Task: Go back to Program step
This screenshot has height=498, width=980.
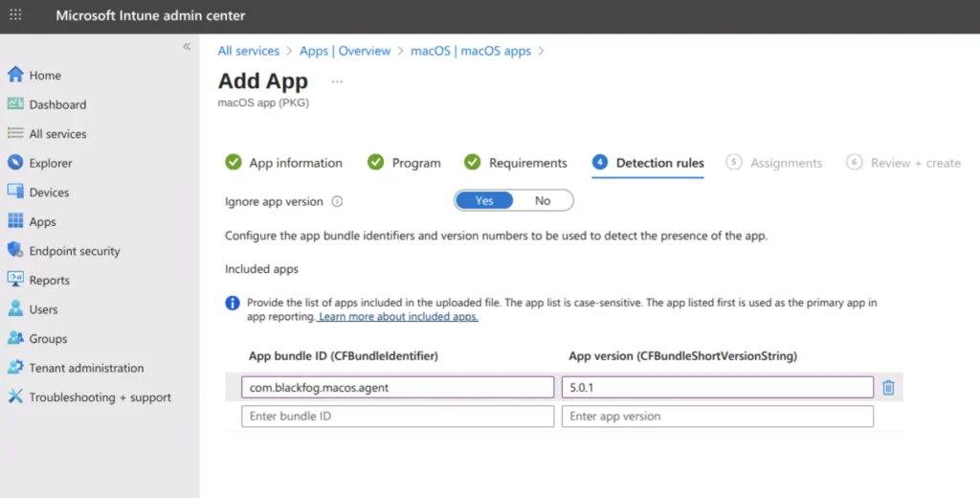Action: (x=416, y=163)
